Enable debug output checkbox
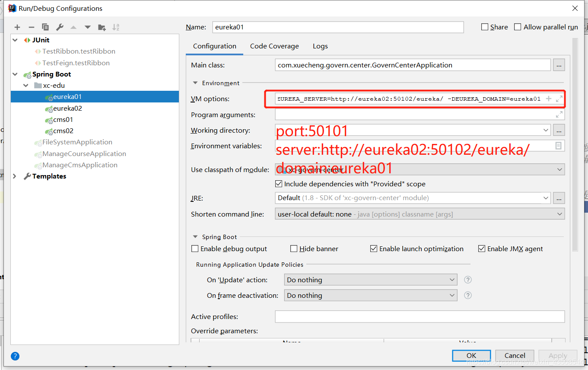 pyautogui.click(x=195, y=249)
